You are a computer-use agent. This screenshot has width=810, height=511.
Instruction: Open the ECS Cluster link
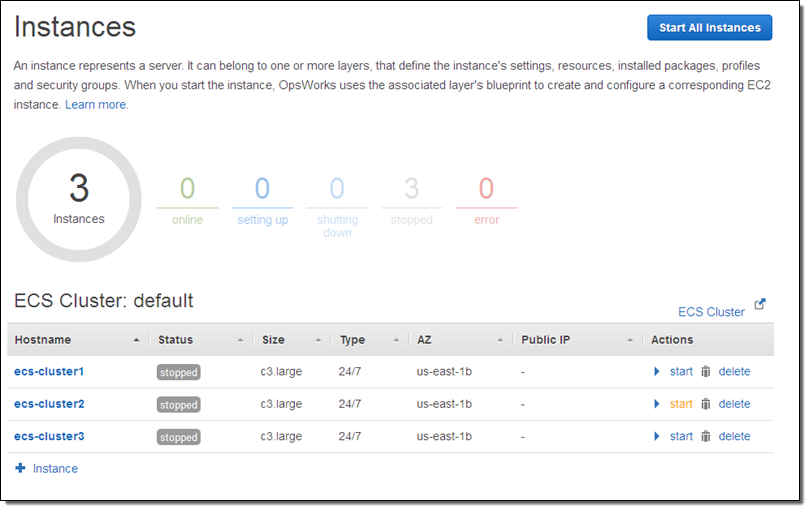(711, 312)
